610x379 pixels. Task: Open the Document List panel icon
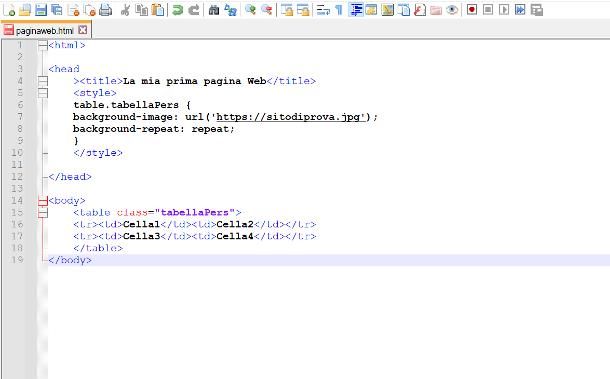pyautogui.click(x=404, y=10)
